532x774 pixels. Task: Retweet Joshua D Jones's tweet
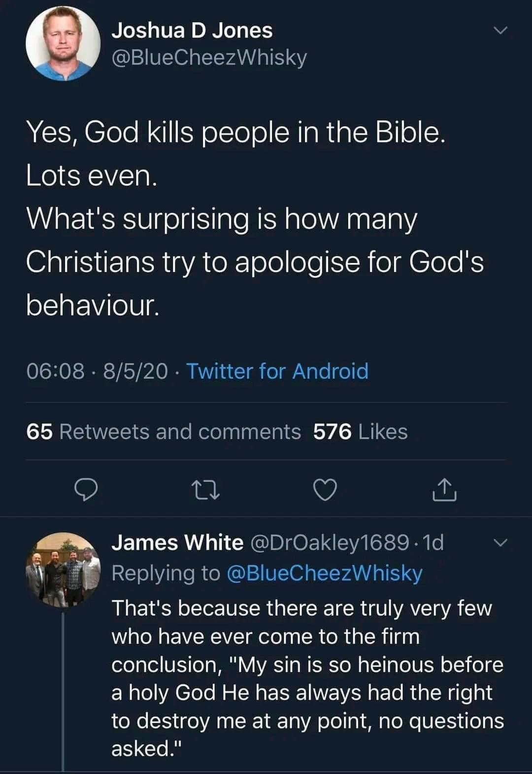click(x=205, y=490)
